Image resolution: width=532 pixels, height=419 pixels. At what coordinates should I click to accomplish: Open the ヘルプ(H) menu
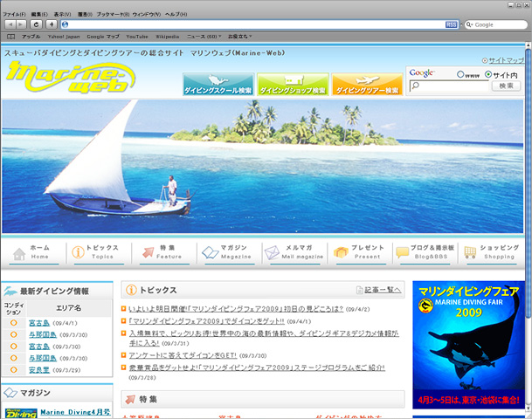176,14
